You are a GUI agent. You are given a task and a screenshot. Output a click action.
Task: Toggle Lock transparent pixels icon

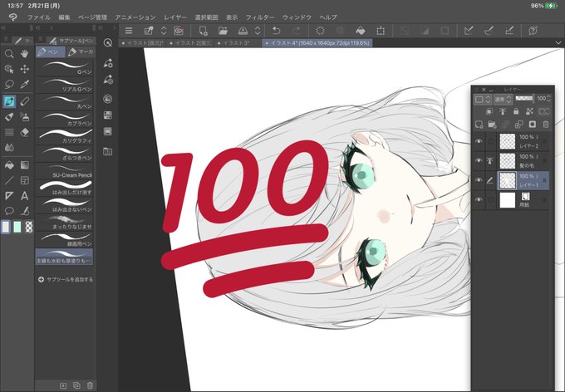[x=529, y=111]
